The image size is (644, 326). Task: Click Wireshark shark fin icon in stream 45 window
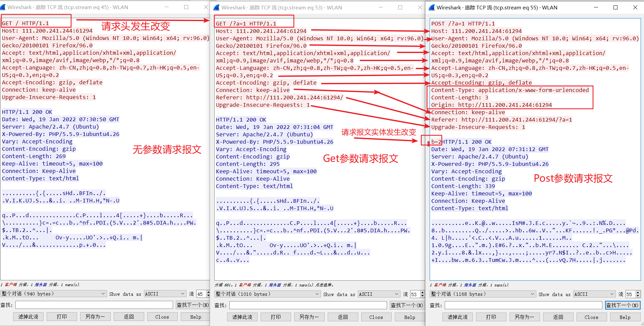click(x=3, y=7)
